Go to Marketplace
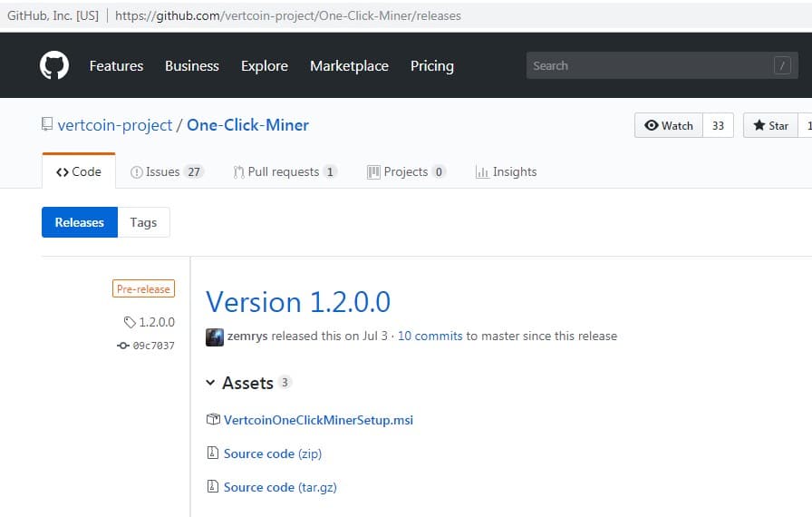Viewport: 812px width, 517px height. [x=349, y=66]
